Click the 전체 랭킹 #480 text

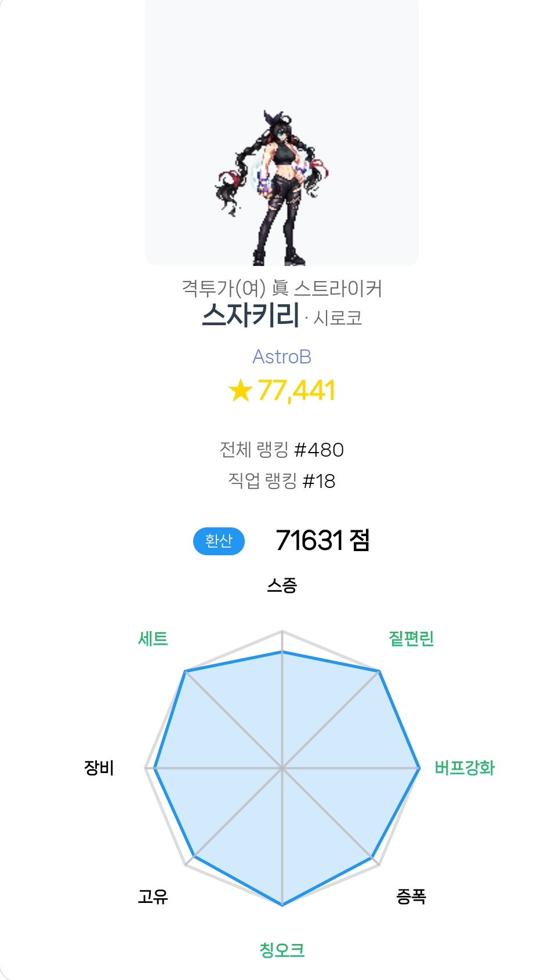pos(282,450)
